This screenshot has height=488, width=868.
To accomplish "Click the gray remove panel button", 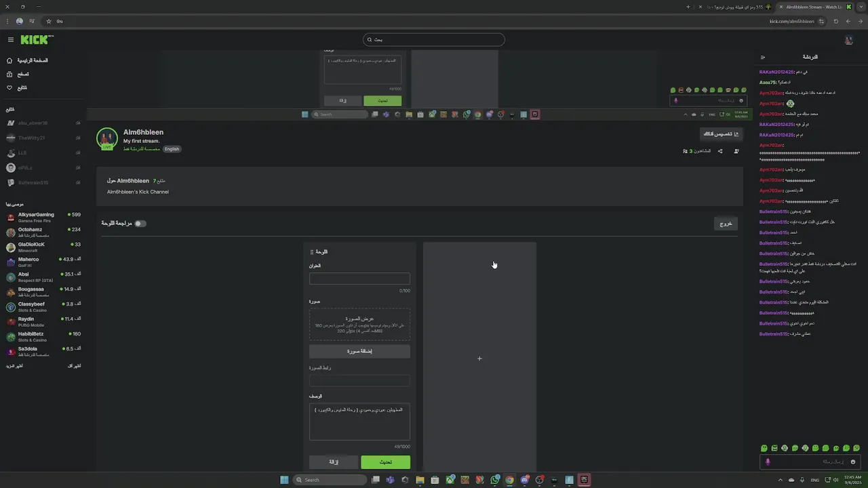I will pyautogui.click(x=334, y=462).
